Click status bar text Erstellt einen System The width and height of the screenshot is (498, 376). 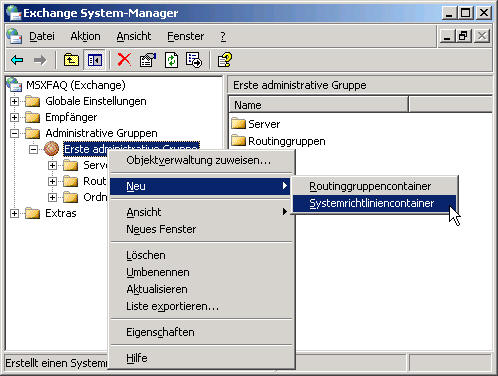click(x=56, y=363)
